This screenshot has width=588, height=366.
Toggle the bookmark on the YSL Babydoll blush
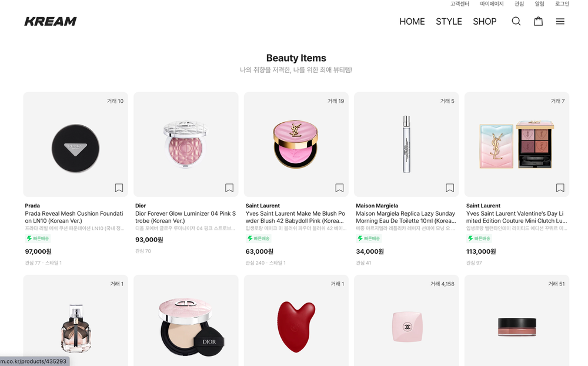tap(339, 187)
